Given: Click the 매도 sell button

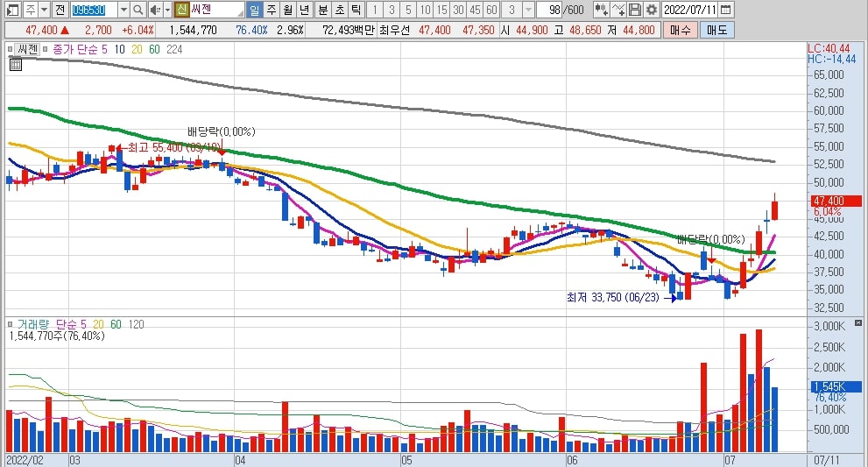Looking at the screenshot, I should pyautogui.click(x=716, y=30).
